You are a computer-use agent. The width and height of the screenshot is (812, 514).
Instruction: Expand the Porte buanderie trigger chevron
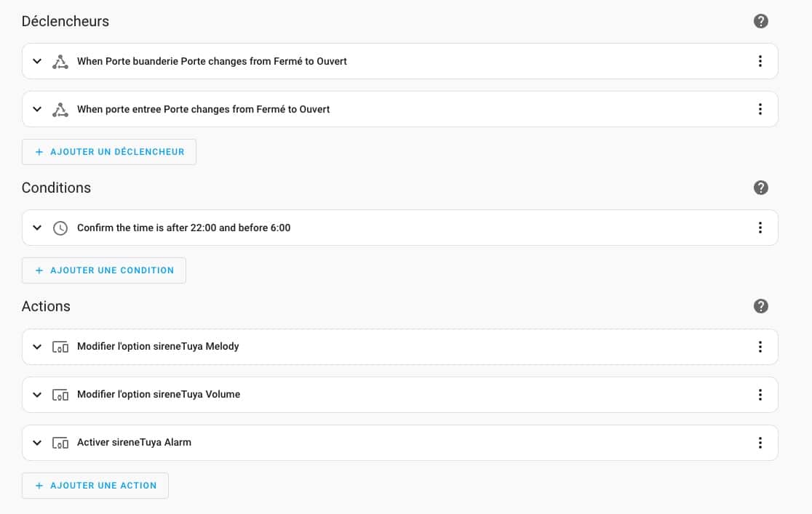pos(37,62)
